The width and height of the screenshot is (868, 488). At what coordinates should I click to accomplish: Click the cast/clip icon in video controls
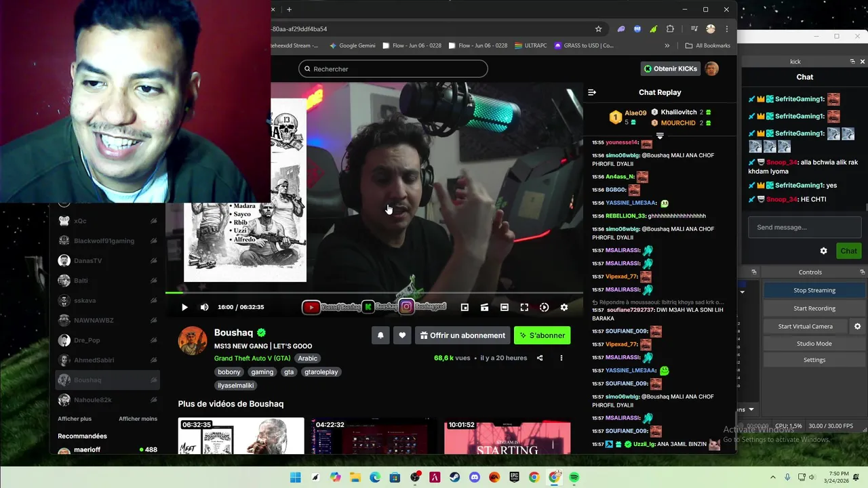484,307
